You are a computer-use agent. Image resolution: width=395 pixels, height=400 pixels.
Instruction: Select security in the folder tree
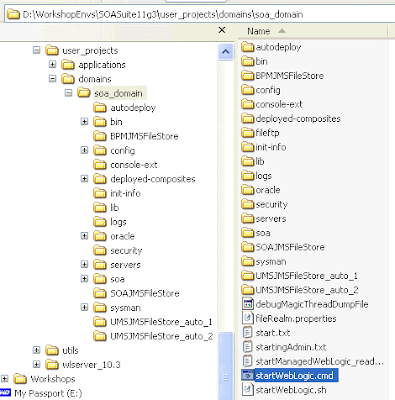126,250
